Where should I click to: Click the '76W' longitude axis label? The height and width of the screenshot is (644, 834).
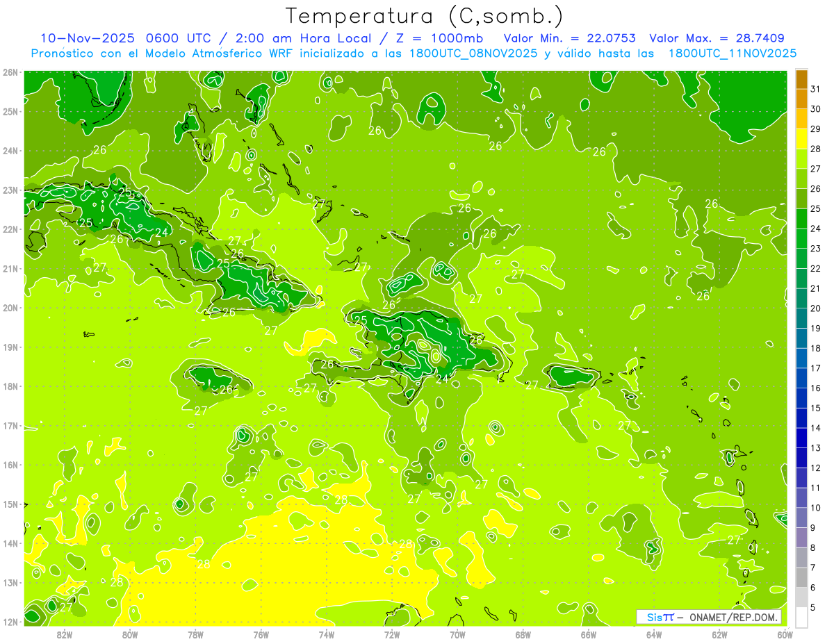[x=261, y=634]
